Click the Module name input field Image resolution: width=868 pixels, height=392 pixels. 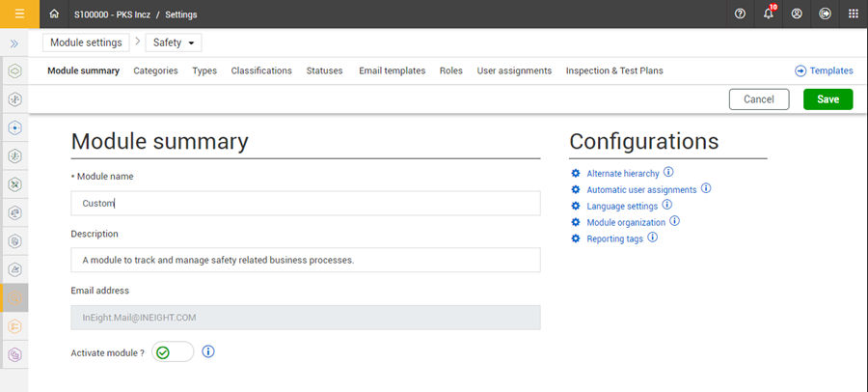point(305,203)
